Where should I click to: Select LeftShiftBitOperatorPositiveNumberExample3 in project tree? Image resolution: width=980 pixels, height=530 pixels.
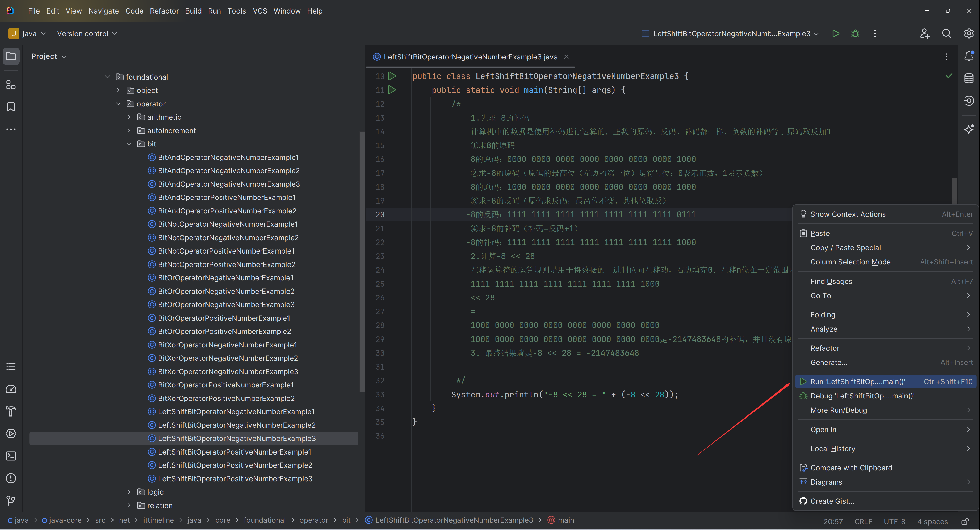click(235, 479)
